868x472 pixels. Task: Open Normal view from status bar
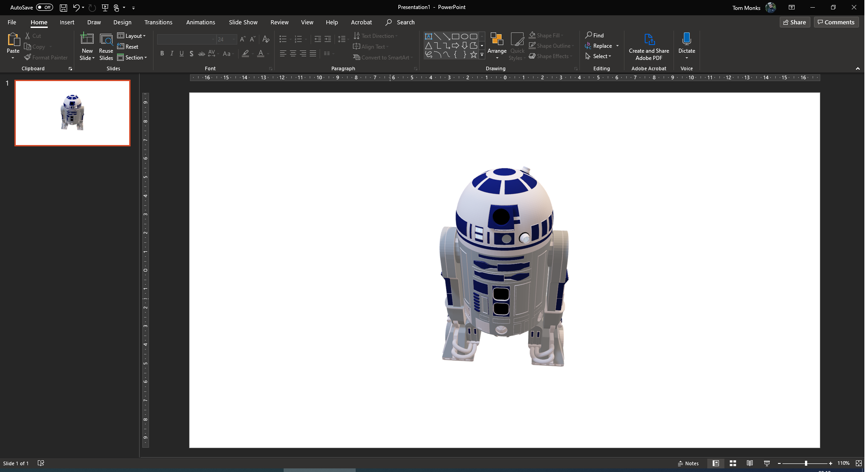pos(716,463)
